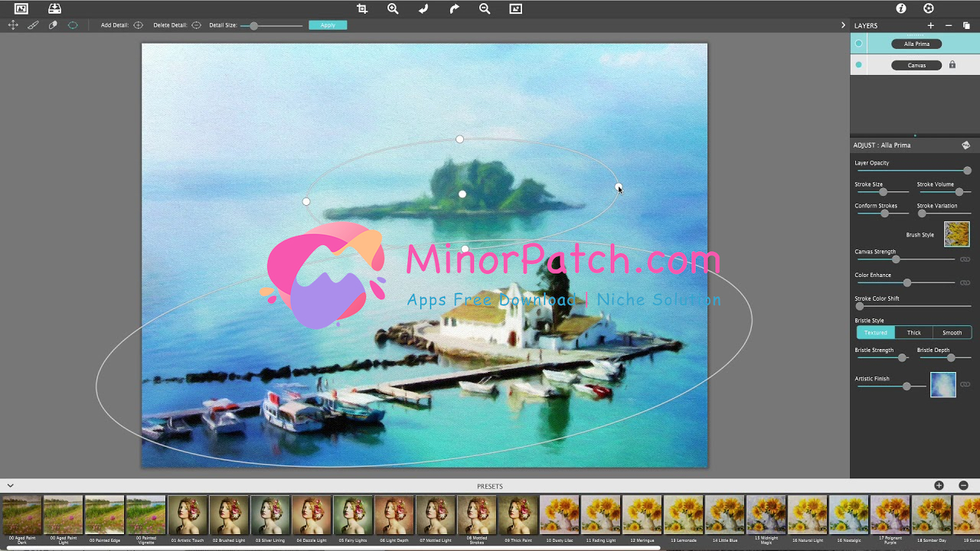
Task: Select the eraser tool
Action: [53, 25]
